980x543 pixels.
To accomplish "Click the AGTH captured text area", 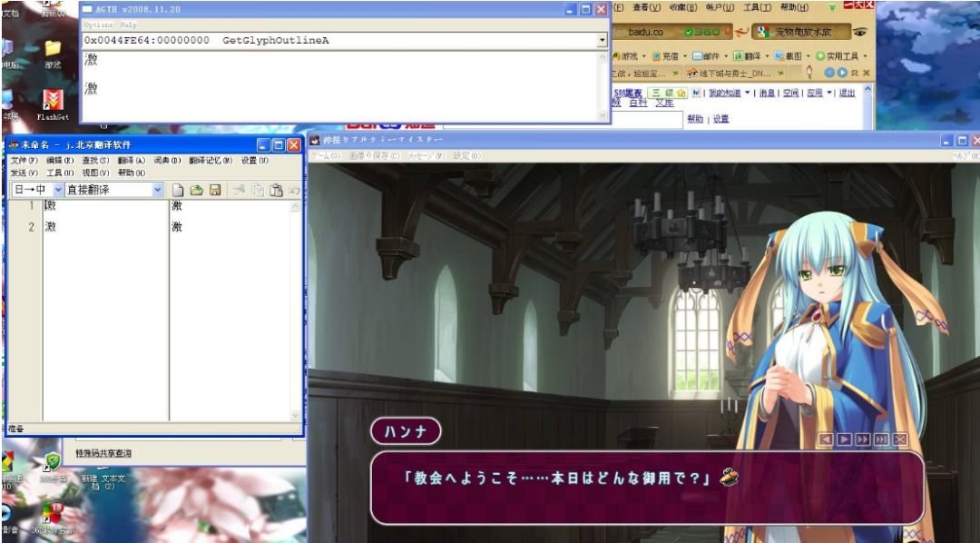I will [340, 85].
